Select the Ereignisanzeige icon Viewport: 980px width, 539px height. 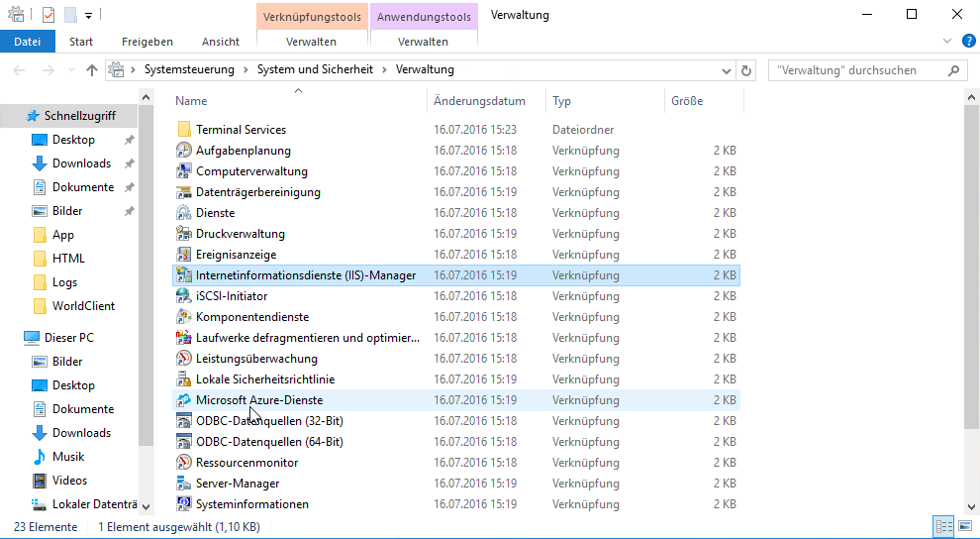tap(183, 255)
